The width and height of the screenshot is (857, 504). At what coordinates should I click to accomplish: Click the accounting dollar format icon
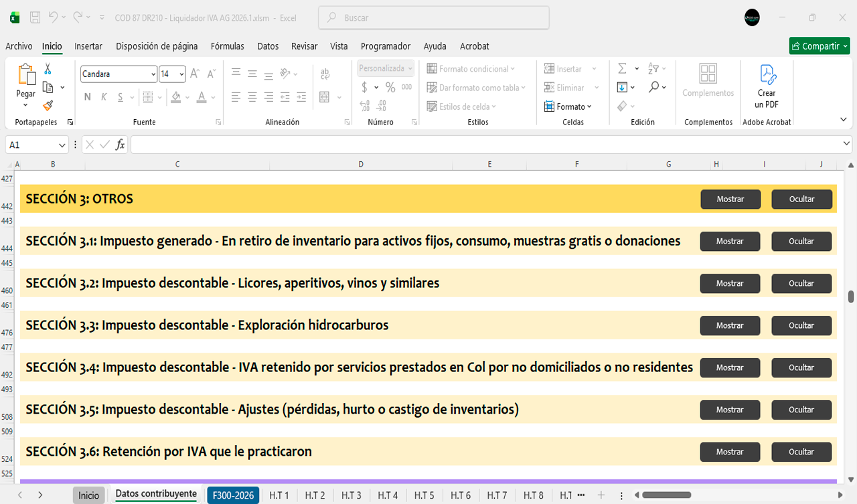point(364,88)
